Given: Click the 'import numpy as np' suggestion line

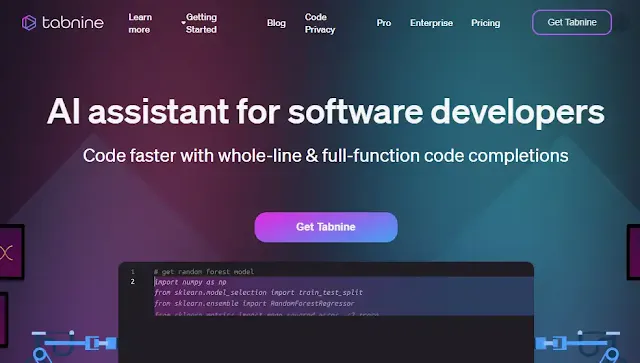Looking at the screenshot, I should [x=191, y=282].
